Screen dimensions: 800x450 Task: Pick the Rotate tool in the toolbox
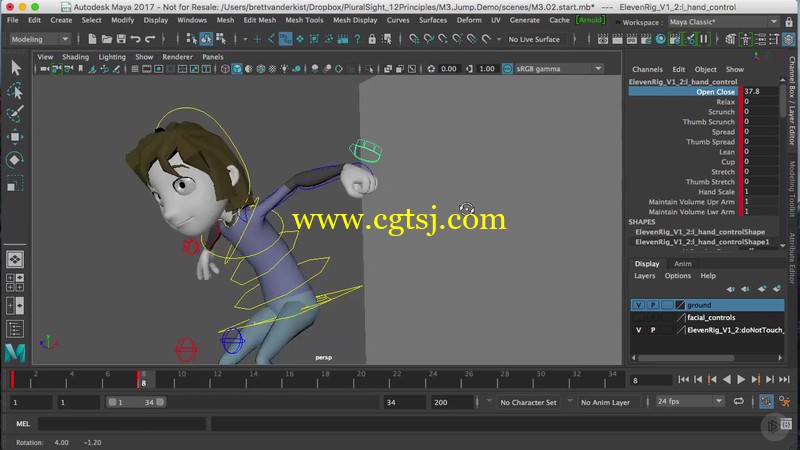(15, 160)
